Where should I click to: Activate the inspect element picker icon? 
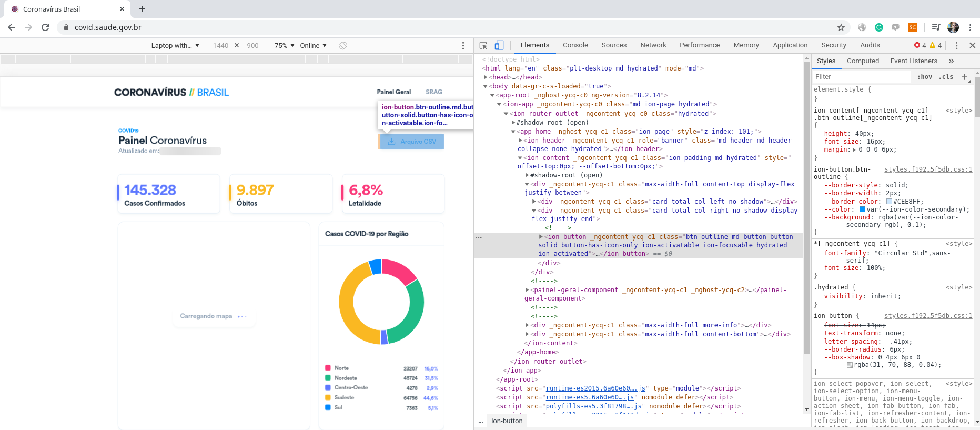(483, 46)
